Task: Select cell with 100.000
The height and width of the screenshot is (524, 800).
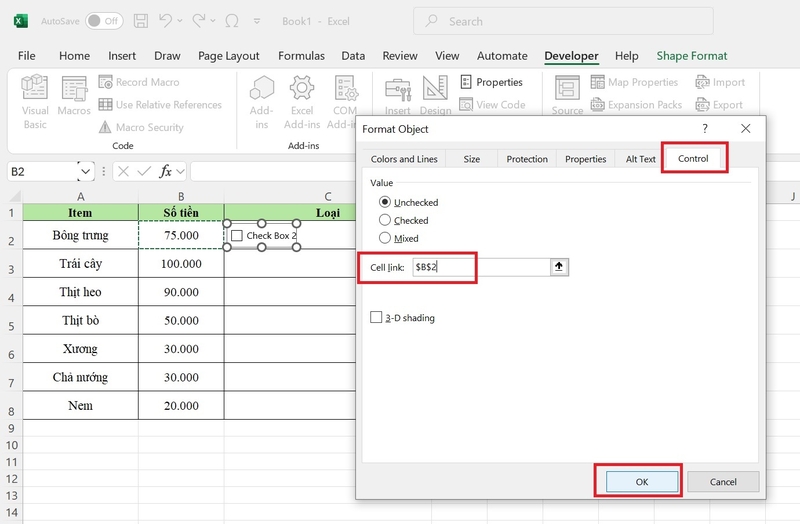Action: 181,263
